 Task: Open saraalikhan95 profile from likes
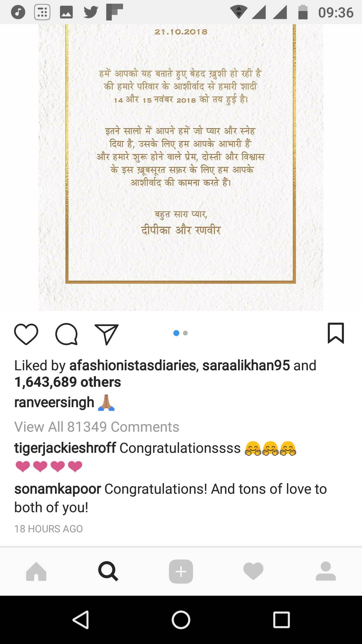tap(246, 366)
